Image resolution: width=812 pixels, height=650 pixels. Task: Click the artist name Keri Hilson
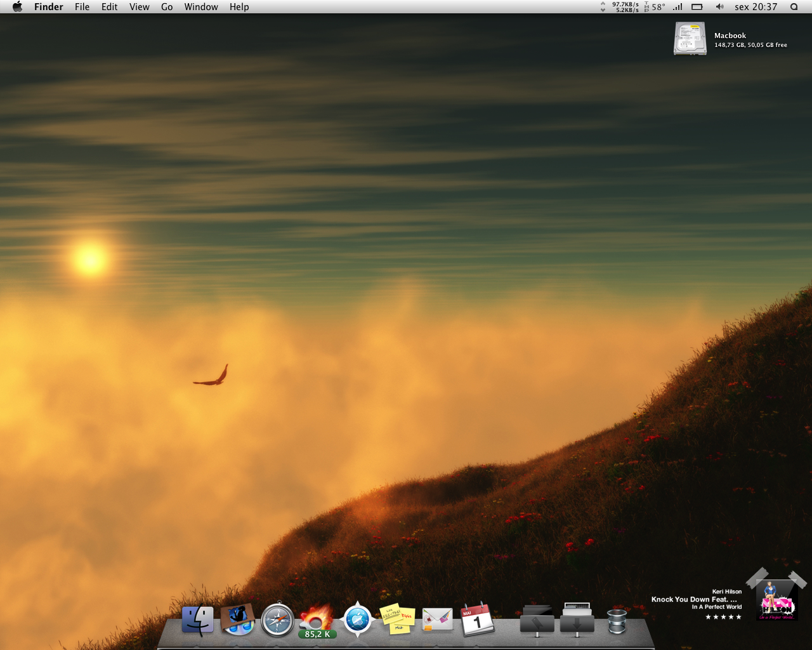tap(727, 592)
